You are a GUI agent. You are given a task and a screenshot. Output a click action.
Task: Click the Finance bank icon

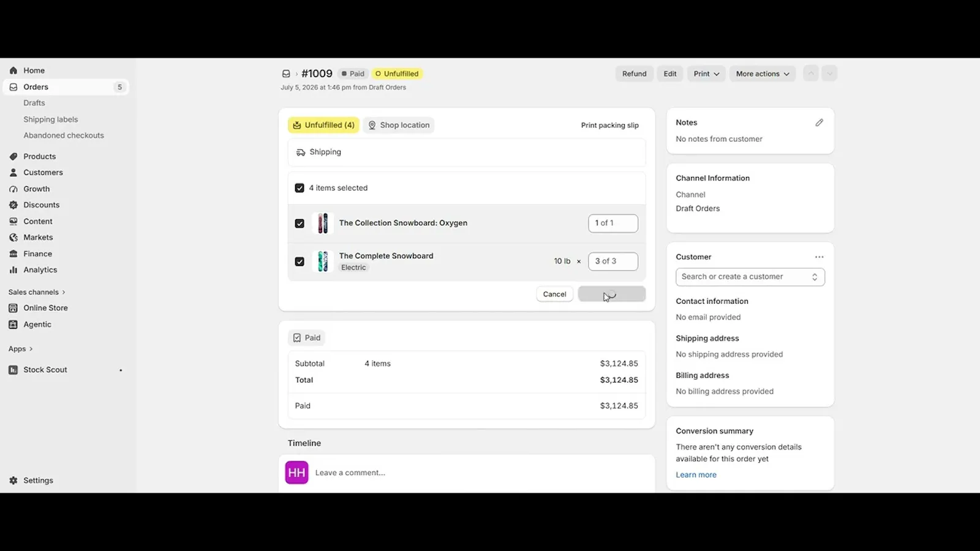click(13, 254)
